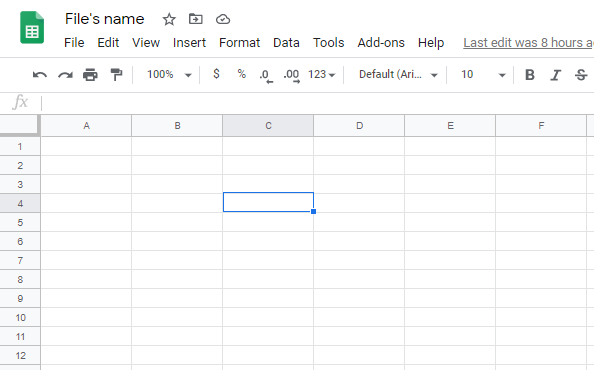The height and width of the screenshot is (370, 594).
Task: Select column B header
Action: tap(177, 126)
